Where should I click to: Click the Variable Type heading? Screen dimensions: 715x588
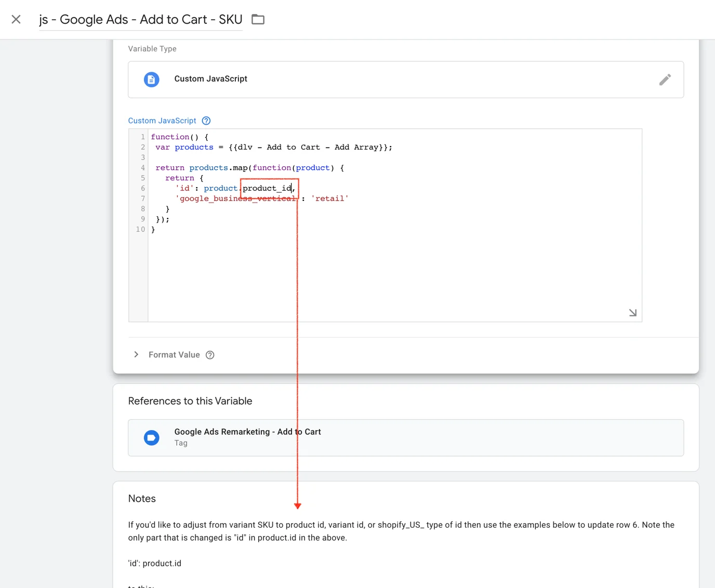tap(152, 49)
